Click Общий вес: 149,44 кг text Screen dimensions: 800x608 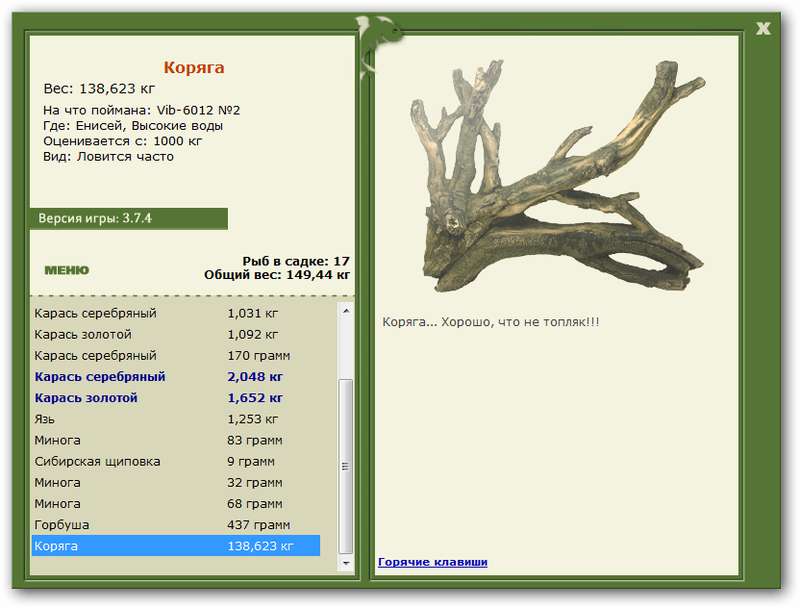[x=277, y=275]
